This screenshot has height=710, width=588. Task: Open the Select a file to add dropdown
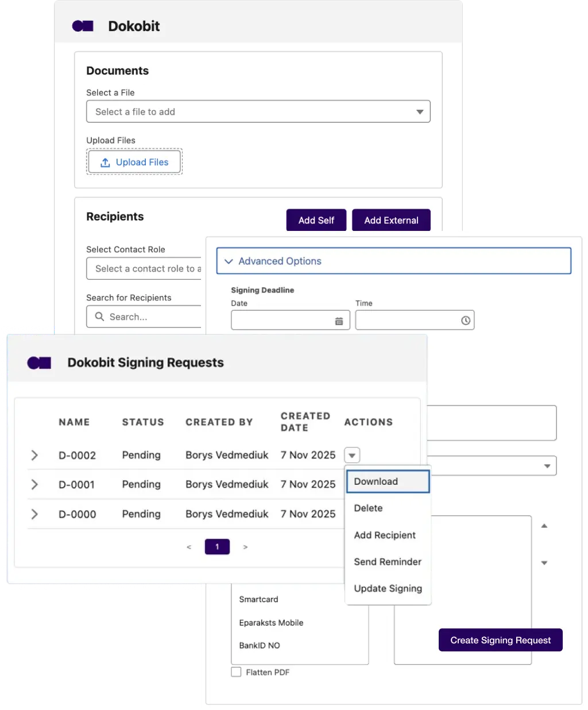click(258, 111)
